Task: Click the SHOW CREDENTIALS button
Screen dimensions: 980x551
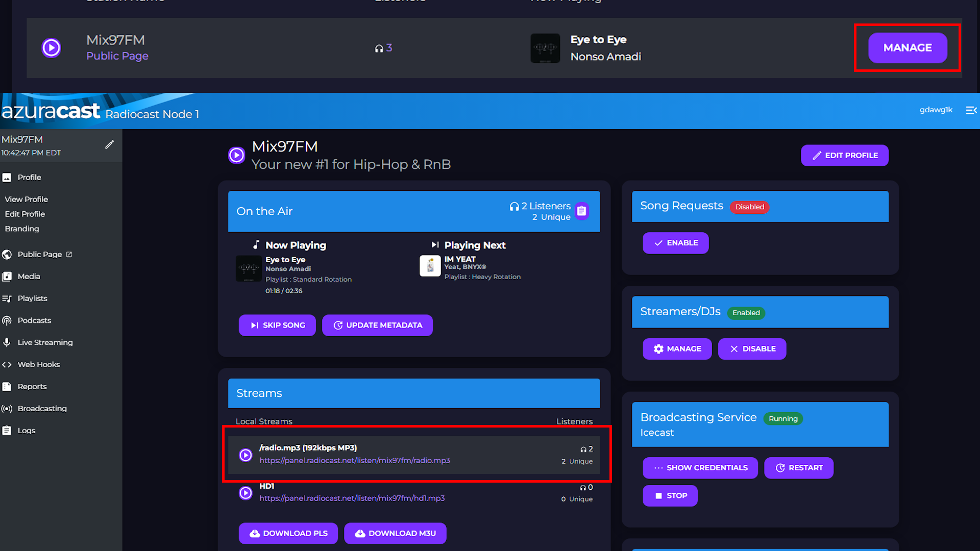Action: (x=700, y=468)
